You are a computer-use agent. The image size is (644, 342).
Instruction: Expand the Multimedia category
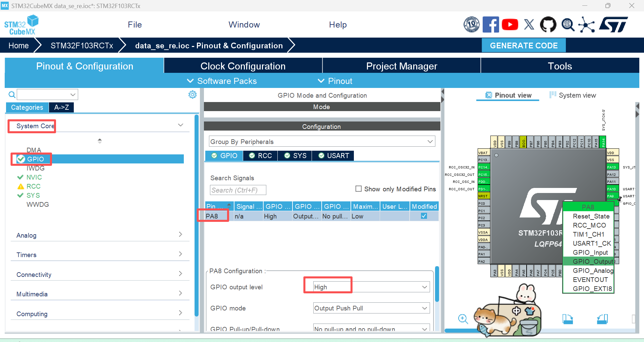180,293
